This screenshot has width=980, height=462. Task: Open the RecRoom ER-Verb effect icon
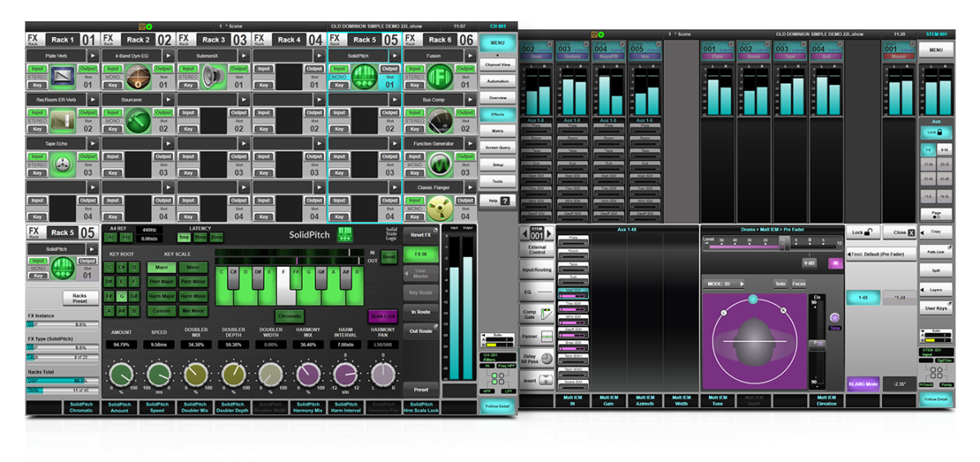point(62,122)
